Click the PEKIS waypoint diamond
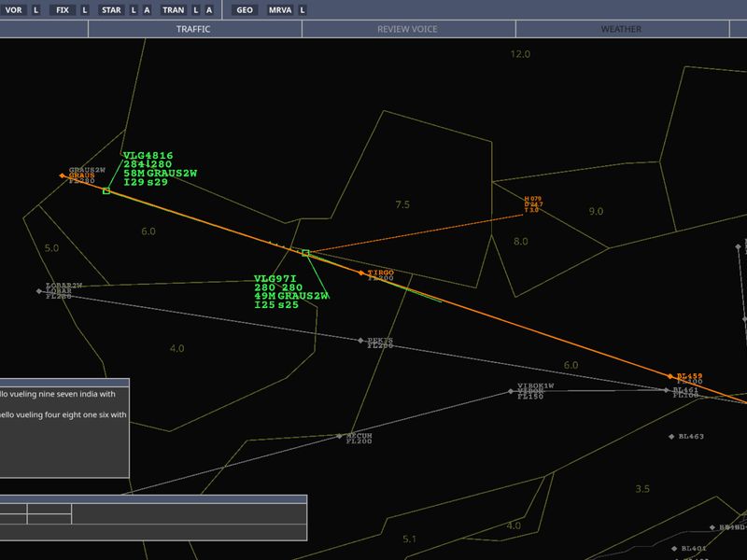Image resolution: width=747 pixels, height=560 pixels. [360, 341]
